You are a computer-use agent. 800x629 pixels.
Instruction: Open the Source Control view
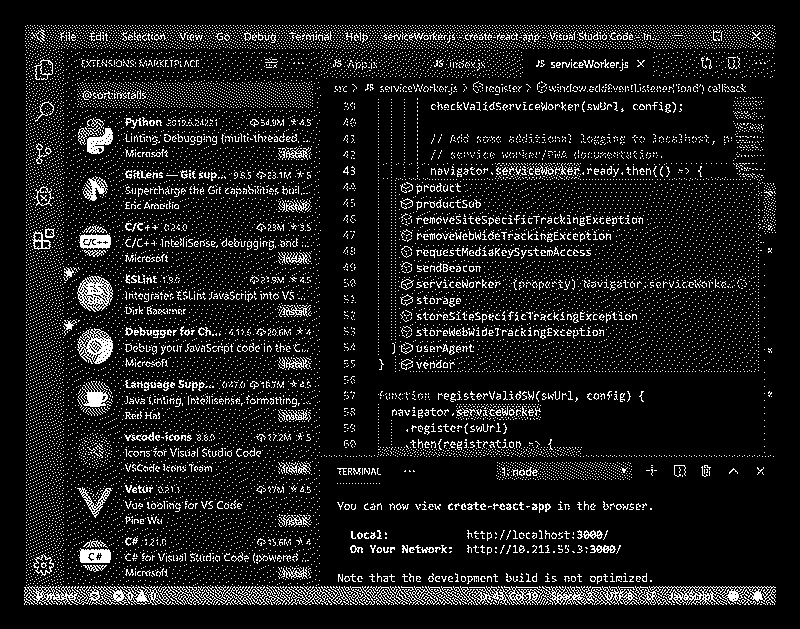[43, 153]
